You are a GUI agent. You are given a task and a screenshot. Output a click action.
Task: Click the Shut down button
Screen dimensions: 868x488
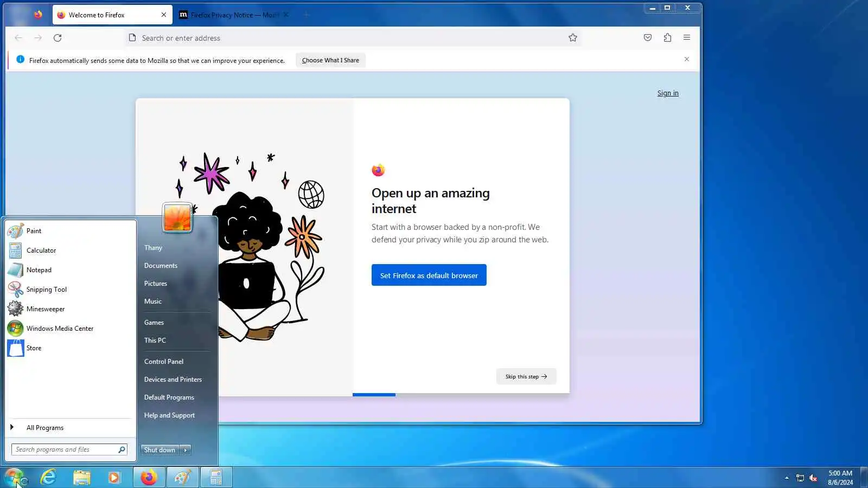[x=160, y=450]
